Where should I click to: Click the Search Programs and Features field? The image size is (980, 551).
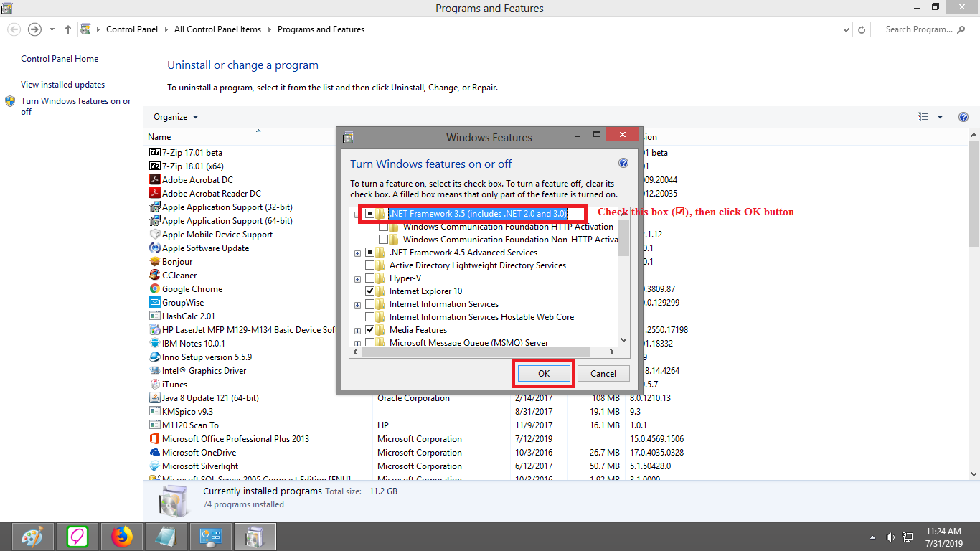pos(925,29)
